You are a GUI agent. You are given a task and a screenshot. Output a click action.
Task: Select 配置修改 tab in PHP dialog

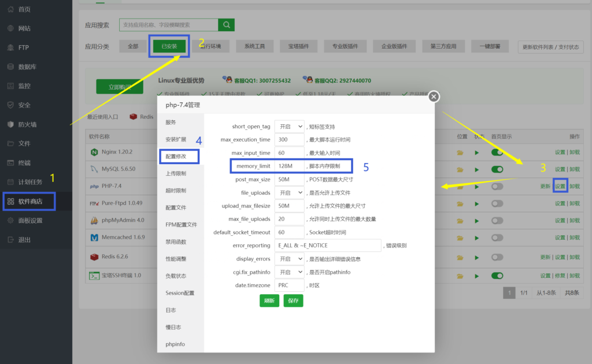(179, 156)
